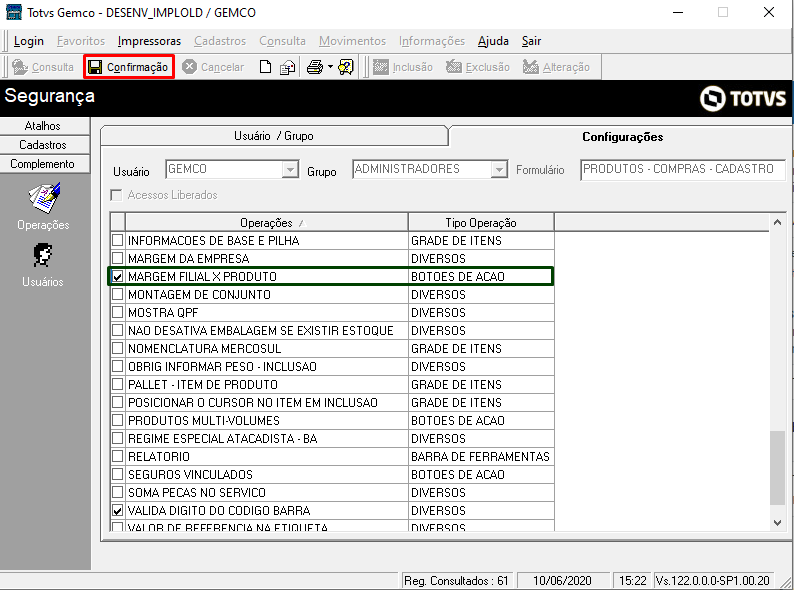794x590 pixels.
Task: Check MONTAGEM DE CONJUNTO checkbox
Action: coord(117,294)
